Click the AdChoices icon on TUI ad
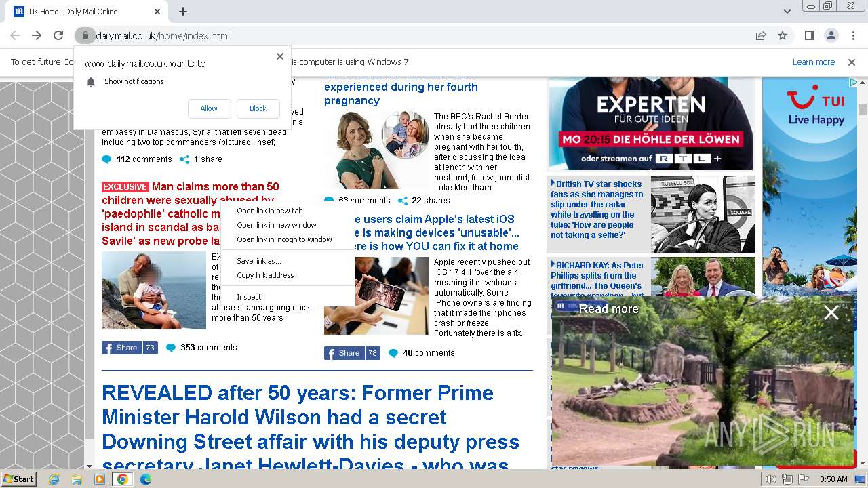868x488 pixels. point(853,82)
